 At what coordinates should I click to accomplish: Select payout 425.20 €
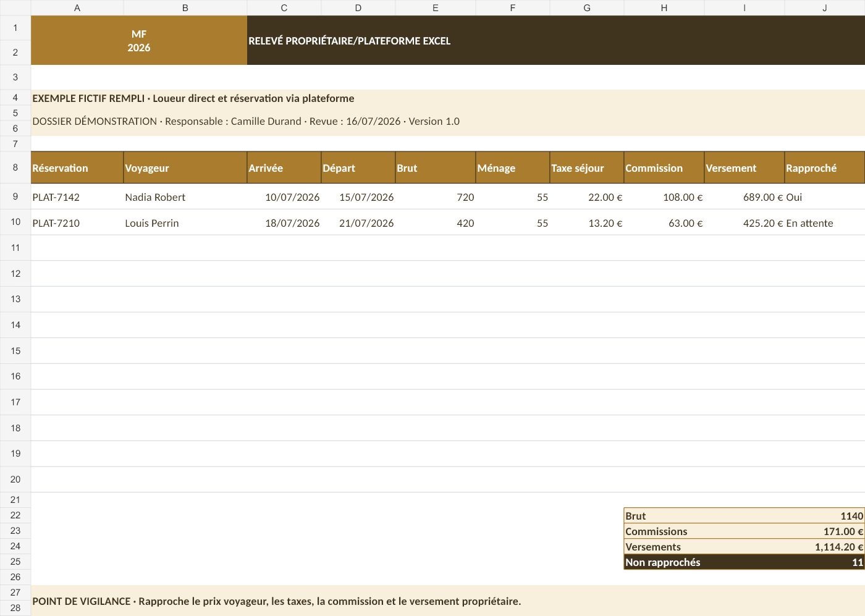click(745, 223)
